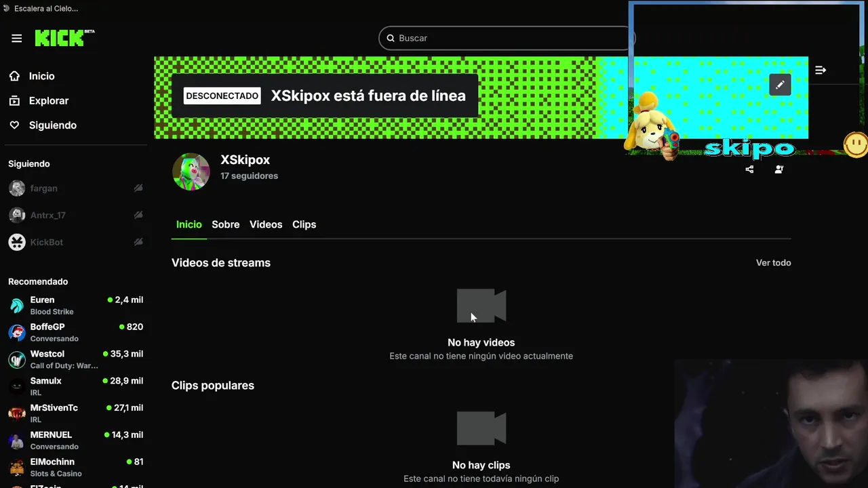Click Ver todo for stream videos
Image resolution: width=868 pixels, height=488 pixels.
[x=773, y=263]
